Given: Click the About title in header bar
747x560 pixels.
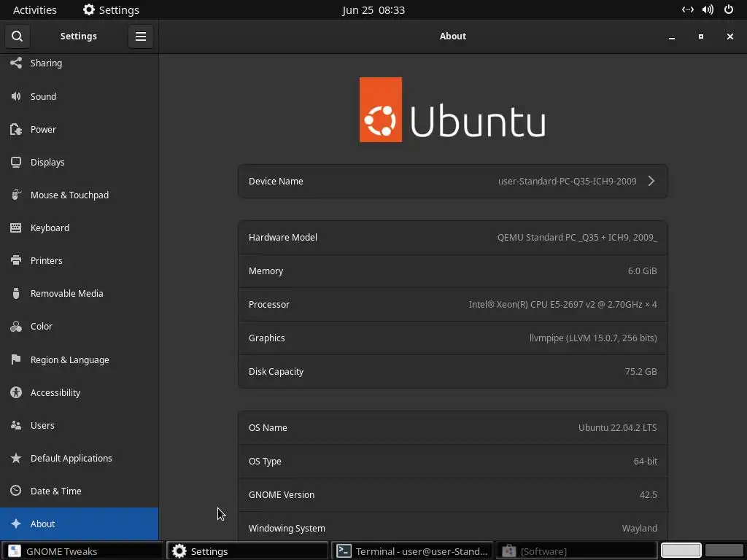Looking at the screenshot, I should tap(452, 36).
